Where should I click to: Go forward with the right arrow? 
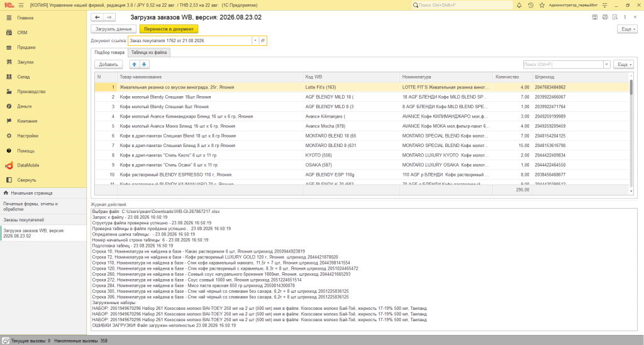coord(109,17)
